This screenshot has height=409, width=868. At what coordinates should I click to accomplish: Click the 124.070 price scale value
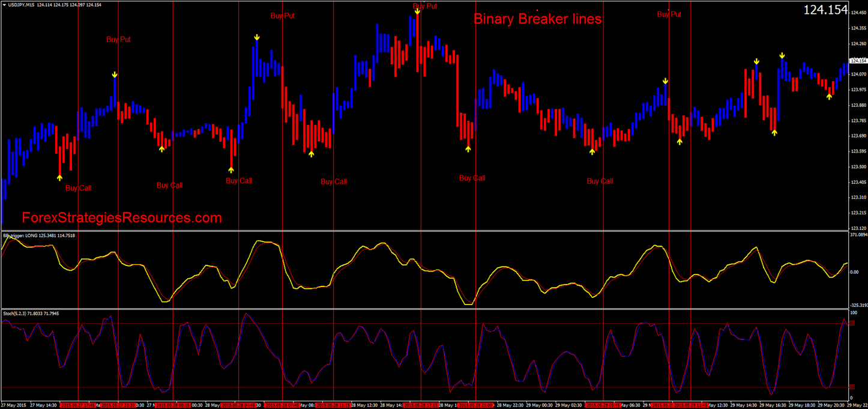858,74
